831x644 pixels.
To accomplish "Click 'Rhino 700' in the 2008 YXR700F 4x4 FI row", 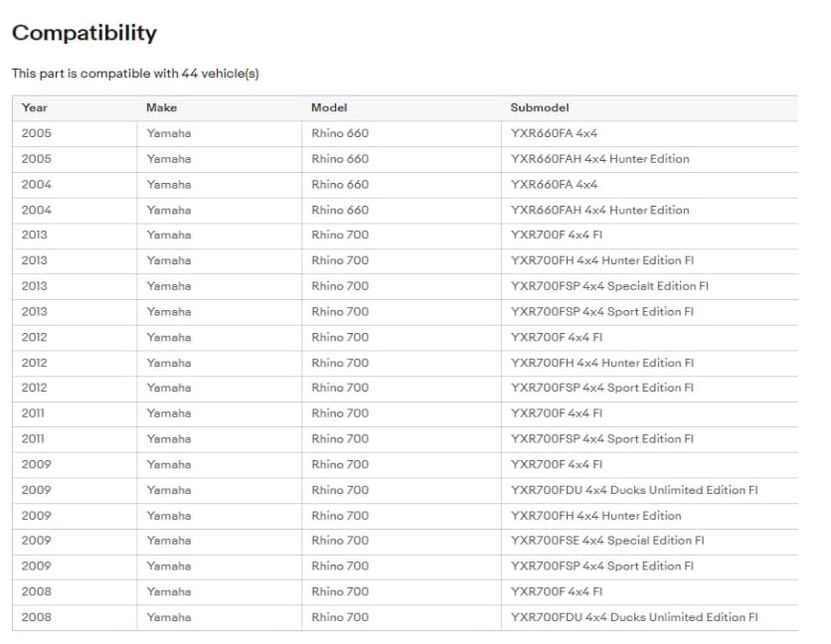I will click(340, 591).
